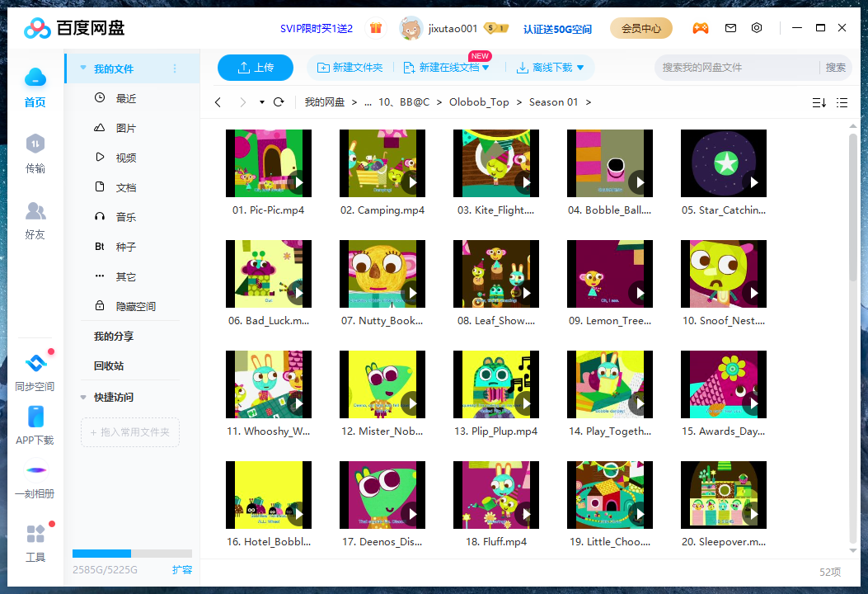Viewport: 868px width, 594px height.
Task: Open the Member Center (会员中心)
Action: tap(641, 28)
